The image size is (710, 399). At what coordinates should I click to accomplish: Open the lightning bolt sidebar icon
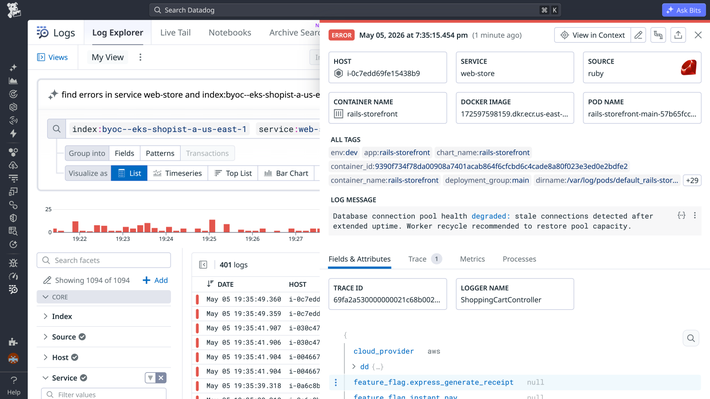[x=13, y=134]
